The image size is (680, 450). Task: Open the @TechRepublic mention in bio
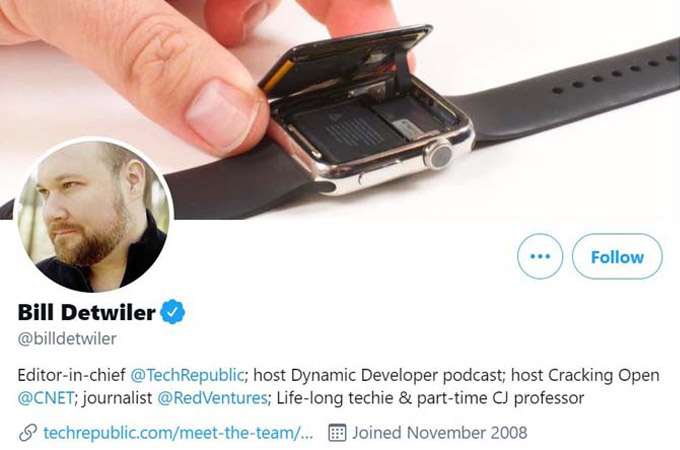[187, 375]
